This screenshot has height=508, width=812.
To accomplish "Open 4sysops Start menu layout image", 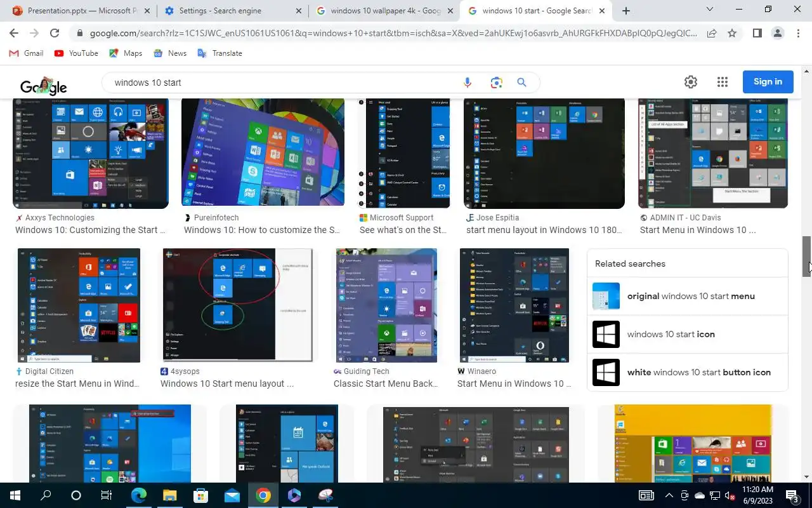I will tap(237, 305).
